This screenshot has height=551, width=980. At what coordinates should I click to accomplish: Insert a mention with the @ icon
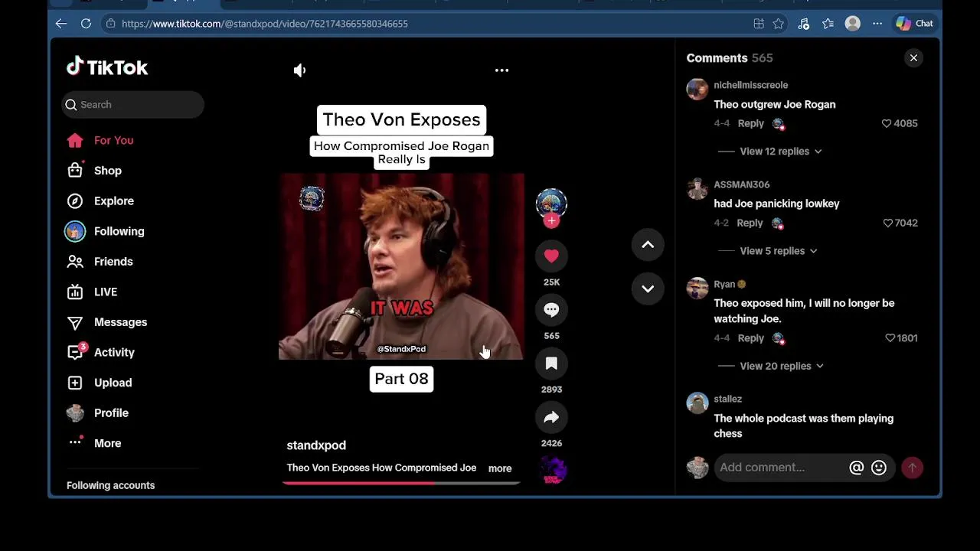pos(856,468)
